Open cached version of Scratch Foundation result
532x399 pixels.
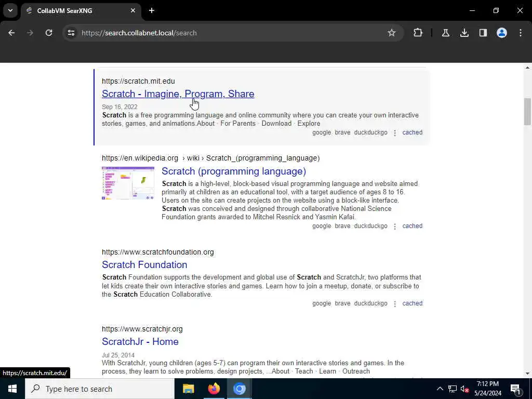[x=412, y=303]
